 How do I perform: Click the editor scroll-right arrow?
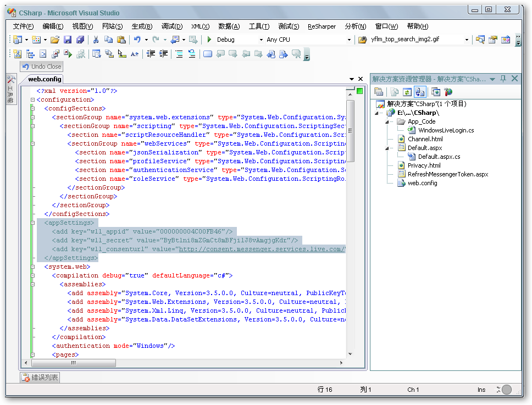341,363
